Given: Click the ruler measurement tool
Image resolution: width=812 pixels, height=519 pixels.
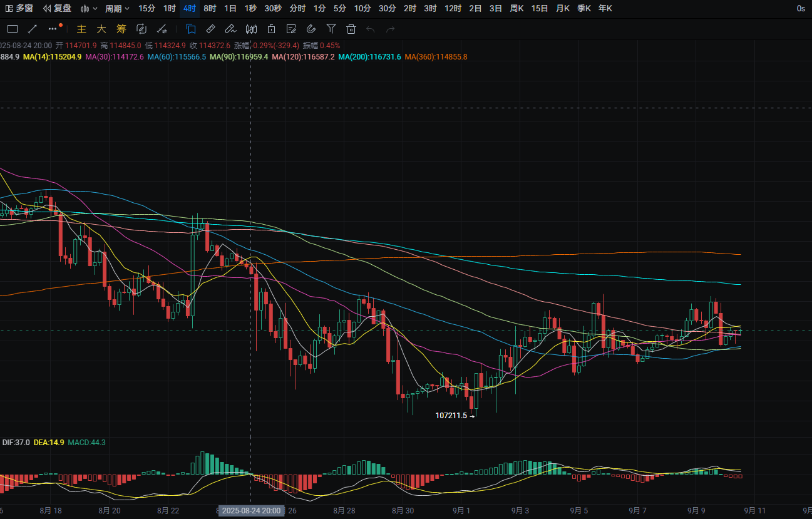Looking at the screenshot, I should (211, 29).
